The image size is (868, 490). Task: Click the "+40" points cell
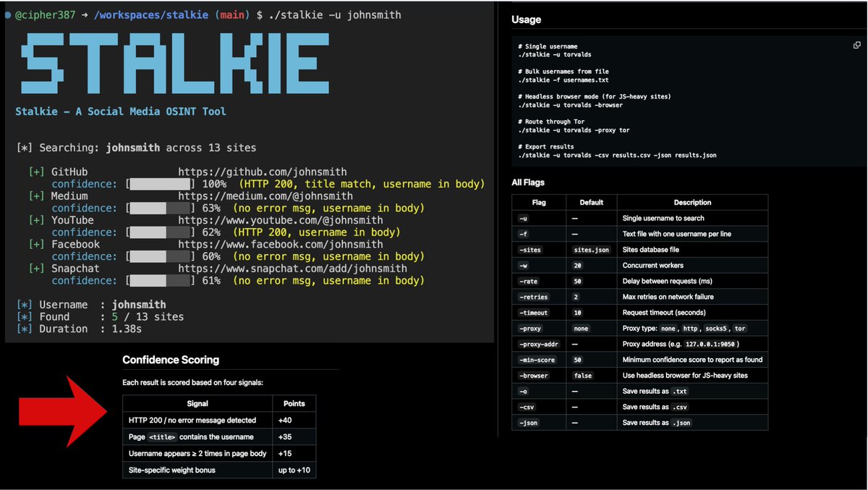pyautogui.click(x=286, y=420)
